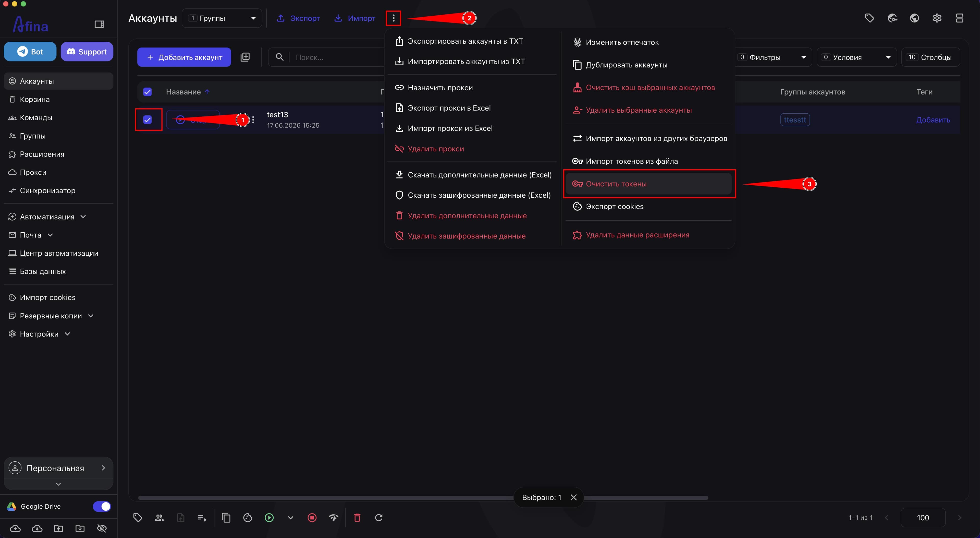
Task: Click the proxy check wifi icon
Action: click(333, 517)
